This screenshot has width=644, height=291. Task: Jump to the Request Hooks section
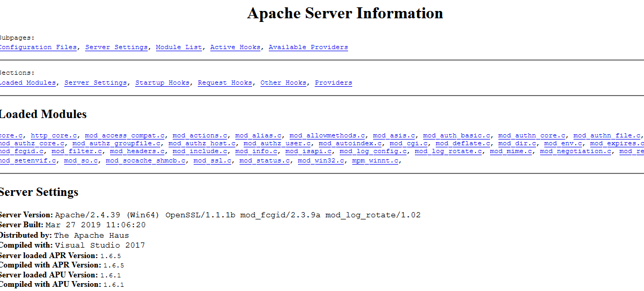225,83
